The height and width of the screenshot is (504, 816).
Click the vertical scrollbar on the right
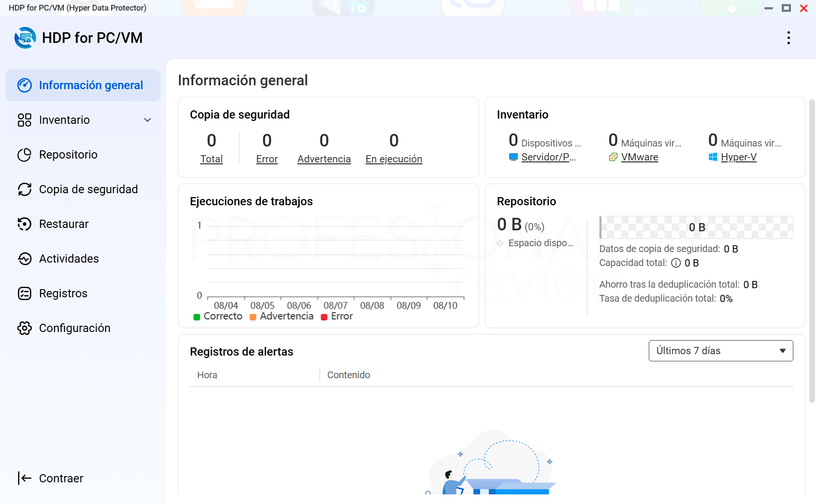click(x=812, y=251)
